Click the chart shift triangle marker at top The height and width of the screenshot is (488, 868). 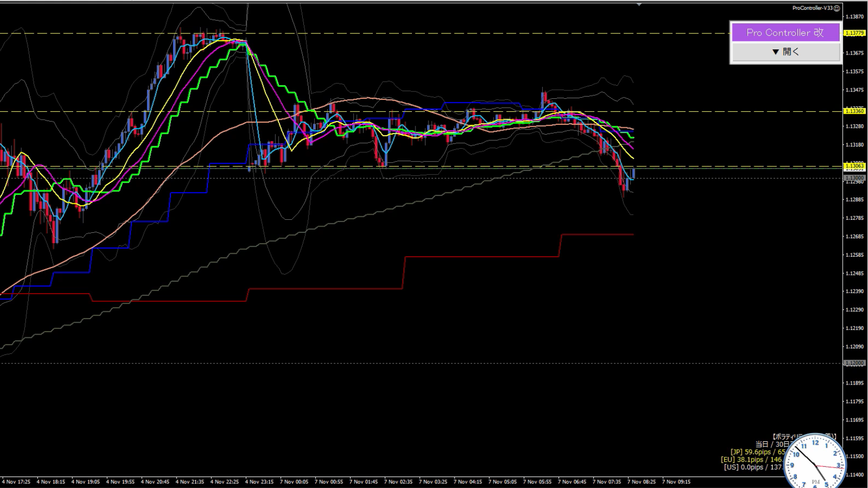click(x=639, y=4)
